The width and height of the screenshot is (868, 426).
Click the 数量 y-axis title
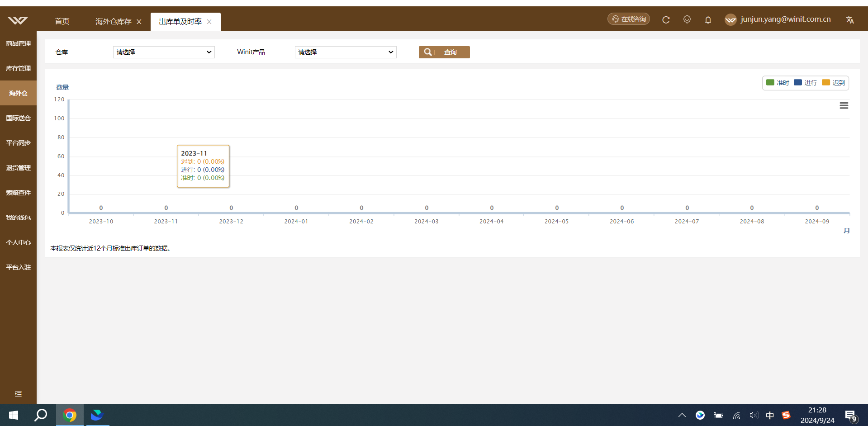coord(62,87)
